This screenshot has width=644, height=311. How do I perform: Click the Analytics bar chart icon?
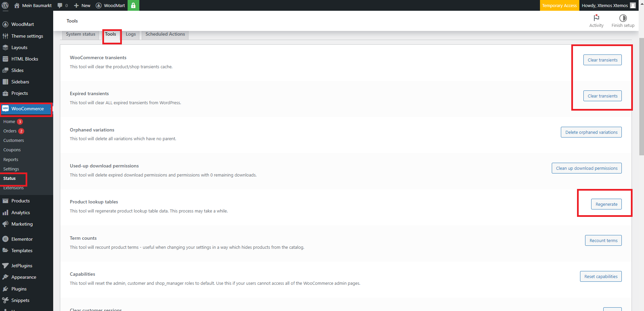(x=5, y=212)
